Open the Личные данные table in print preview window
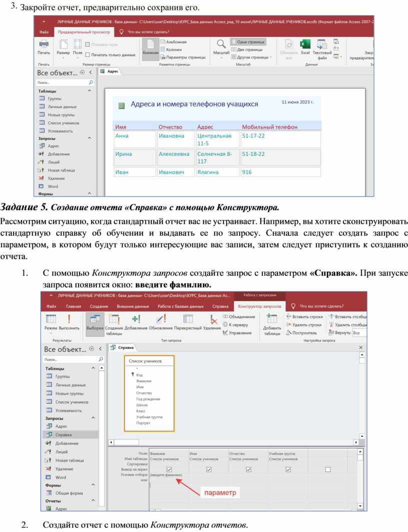 [62, 106]
